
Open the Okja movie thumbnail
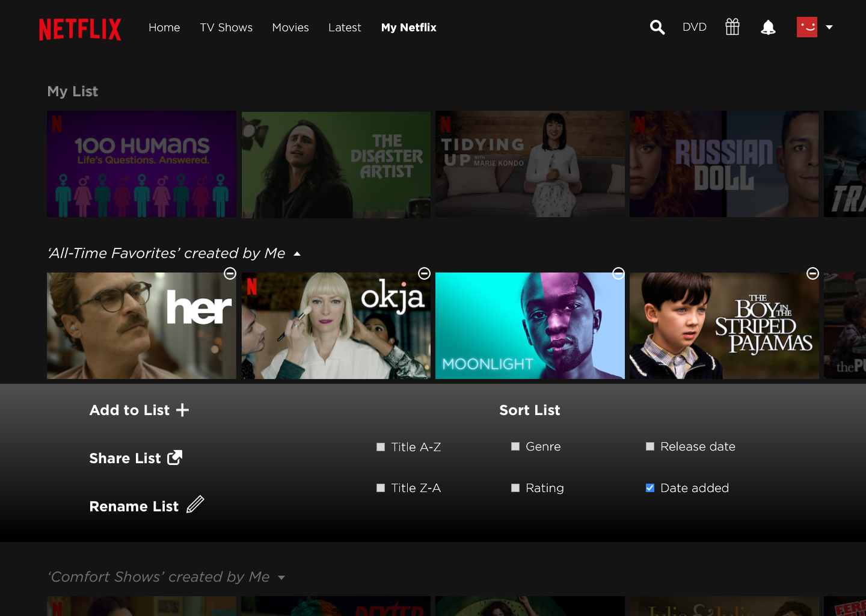pyautogui.click(x=336, y=325)
